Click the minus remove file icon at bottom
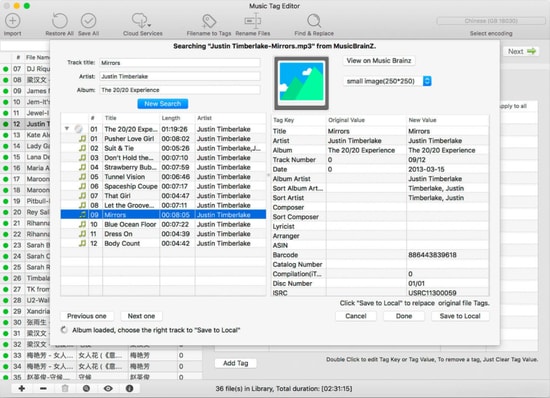Screen dimensions: 550x398 point(43,388)
